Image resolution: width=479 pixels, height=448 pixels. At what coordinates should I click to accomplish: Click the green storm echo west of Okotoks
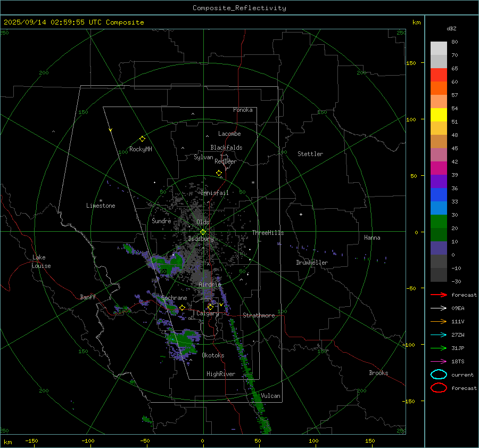point(184,342)
